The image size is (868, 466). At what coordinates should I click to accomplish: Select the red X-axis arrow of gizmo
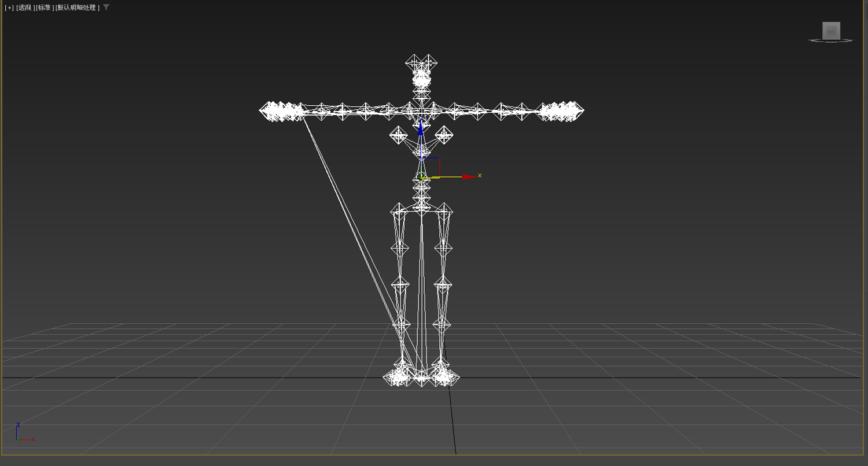point(469,176)
